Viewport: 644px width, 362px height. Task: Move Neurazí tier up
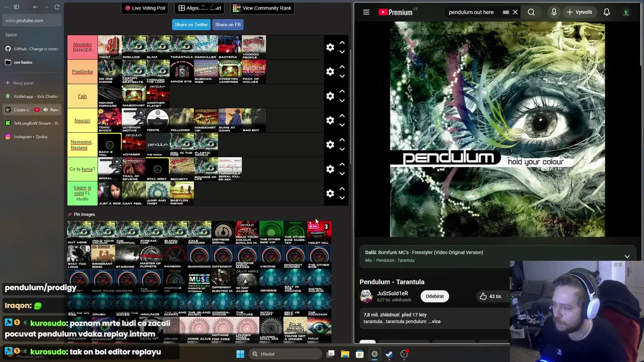click(x=342, y=115)
